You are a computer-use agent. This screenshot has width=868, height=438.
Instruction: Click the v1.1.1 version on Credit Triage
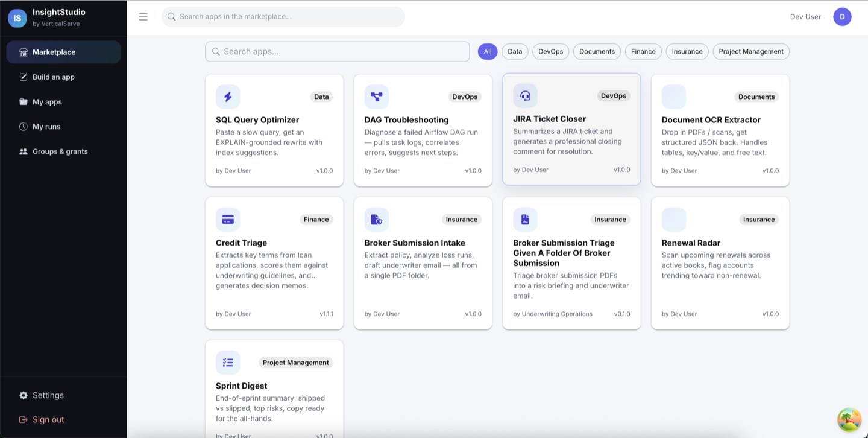click(326, 314)
